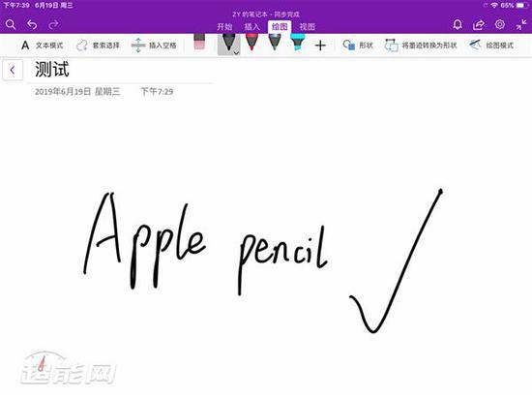Click the redo arrow icon
Viewport: 532px width, 399px height.
click(53, 25)
